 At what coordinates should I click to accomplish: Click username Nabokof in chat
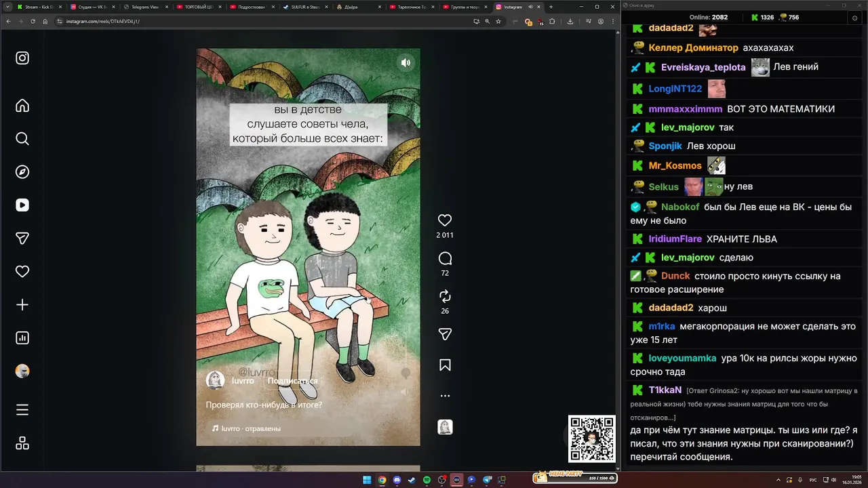pos(680,207)
